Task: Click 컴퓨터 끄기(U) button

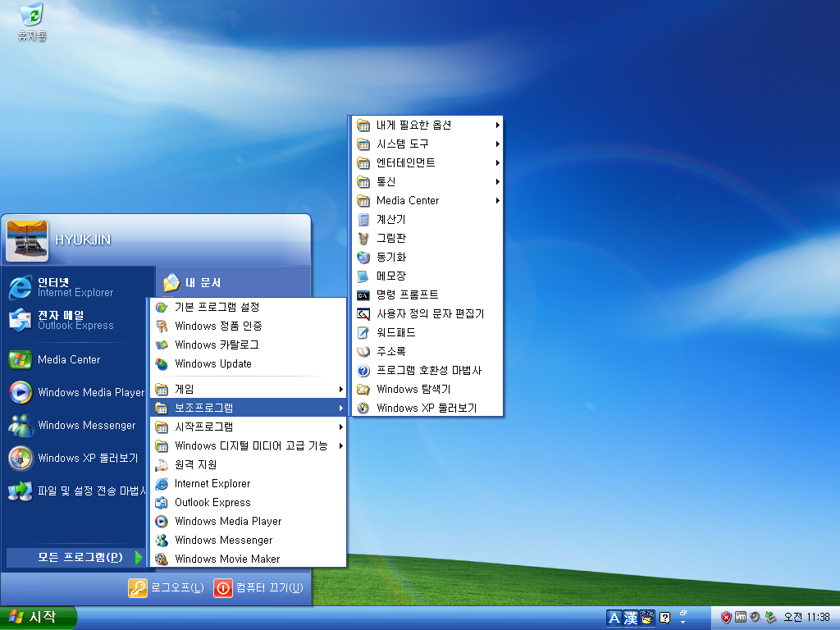Action: pos(258,587)
